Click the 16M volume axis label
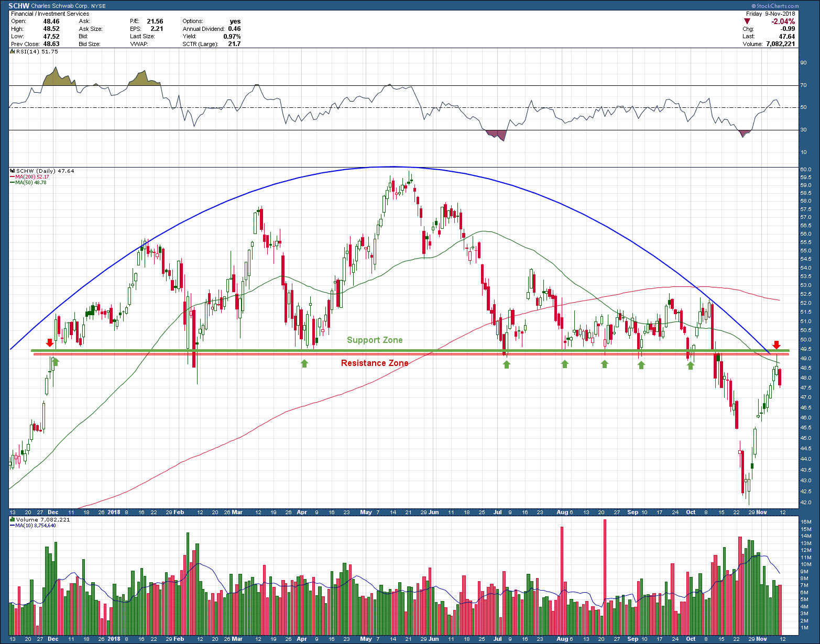This screenshot has height=644, width=820. tap(805, 522)
